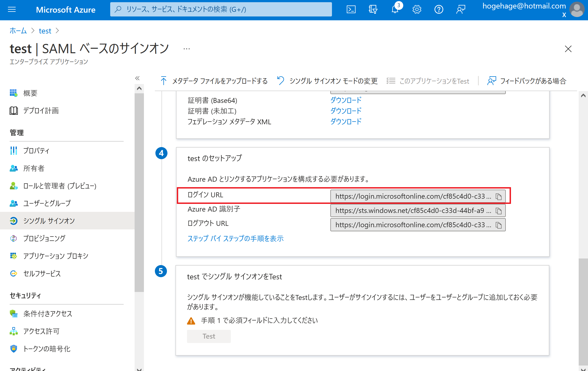
Task: Open ユーザーとグループ in the sidebar
Action: click(x=67, y=203)
